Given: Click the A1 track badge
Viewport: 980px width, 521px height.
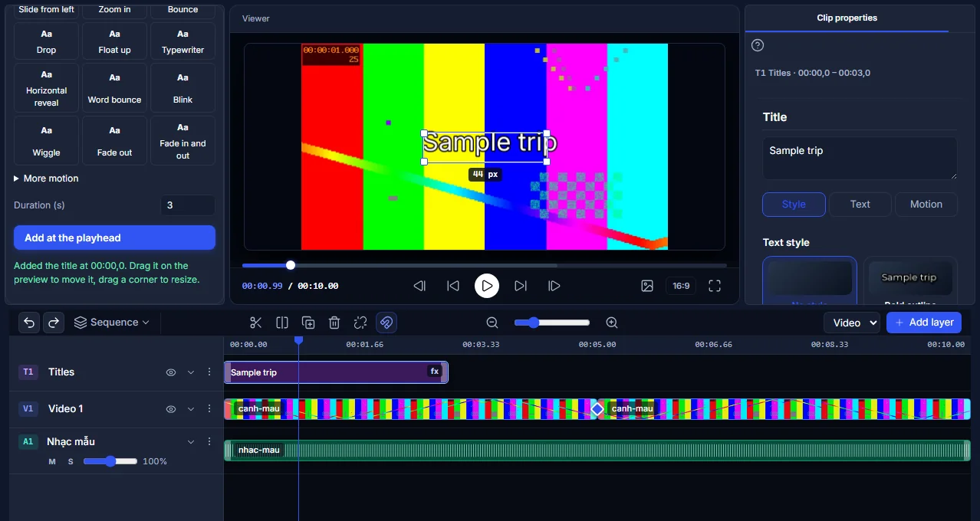Looking at the screenshot, I should pos(28,441).
